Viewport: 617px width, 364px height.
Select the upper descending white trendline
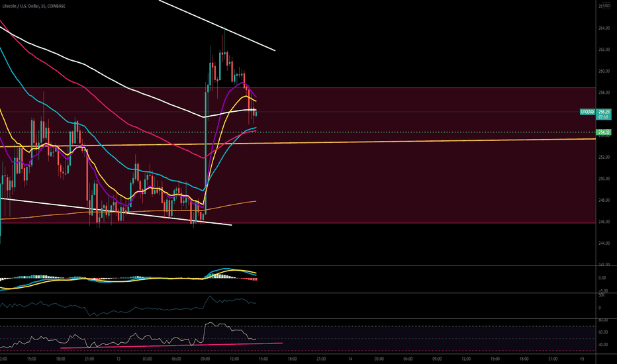[x=217, y=25]
